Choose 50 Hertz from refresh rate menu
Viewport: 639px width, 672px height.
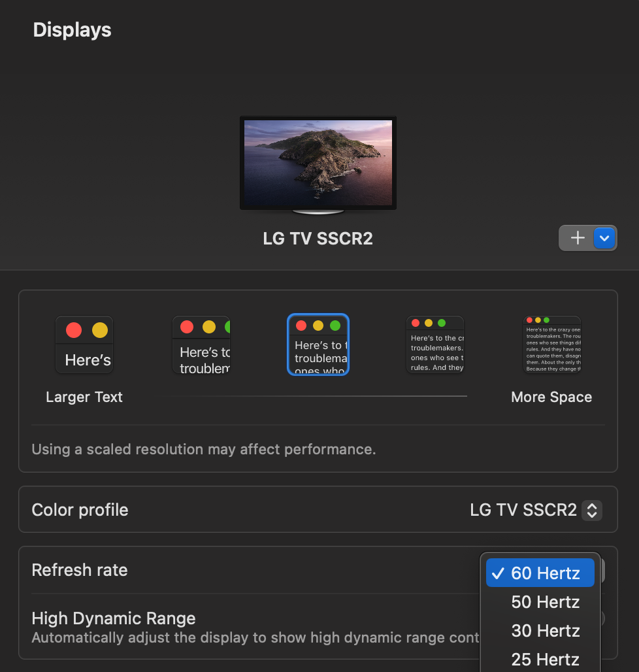(x=545, y=602)
